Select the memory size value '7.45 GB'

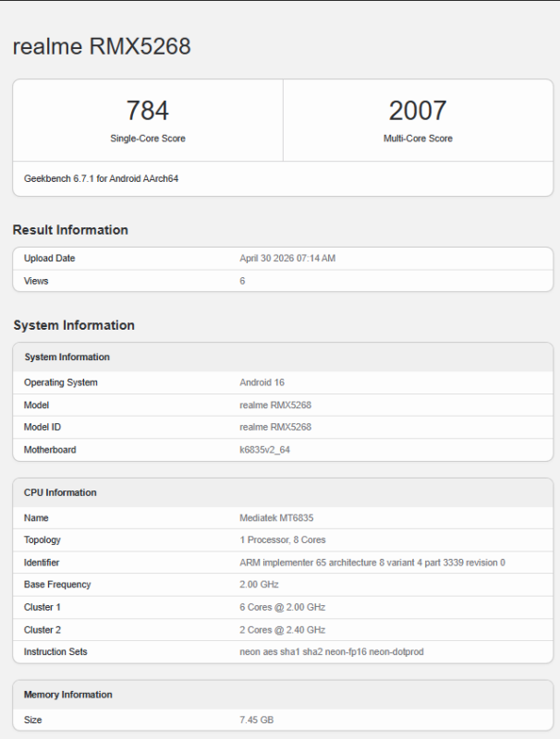(256, 721)
